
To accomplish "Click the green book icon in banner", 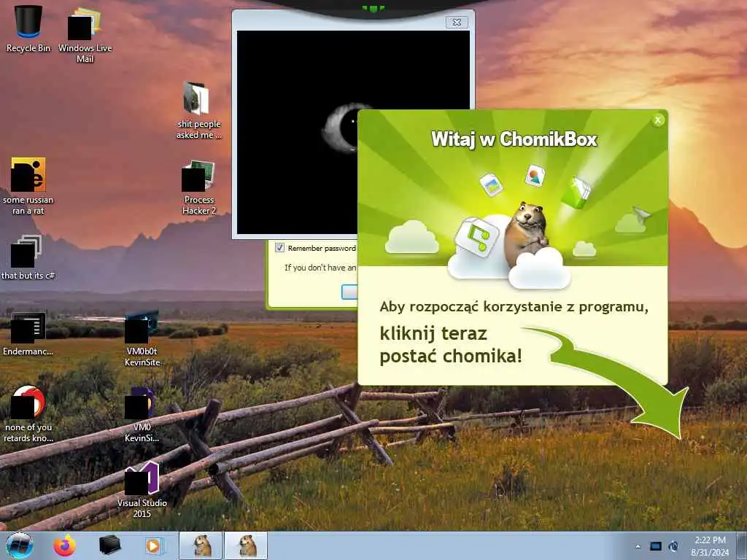I will [x=576, y=192].
